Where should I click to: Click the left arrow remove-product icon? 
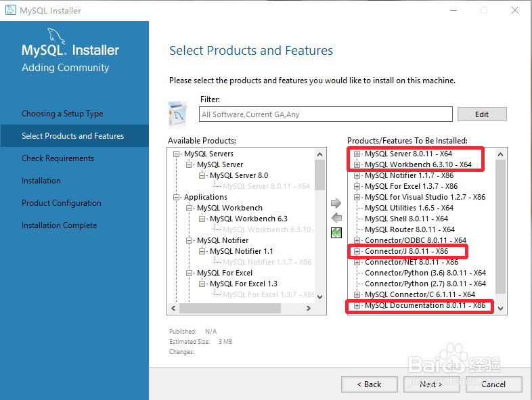[x=336, y=218]
